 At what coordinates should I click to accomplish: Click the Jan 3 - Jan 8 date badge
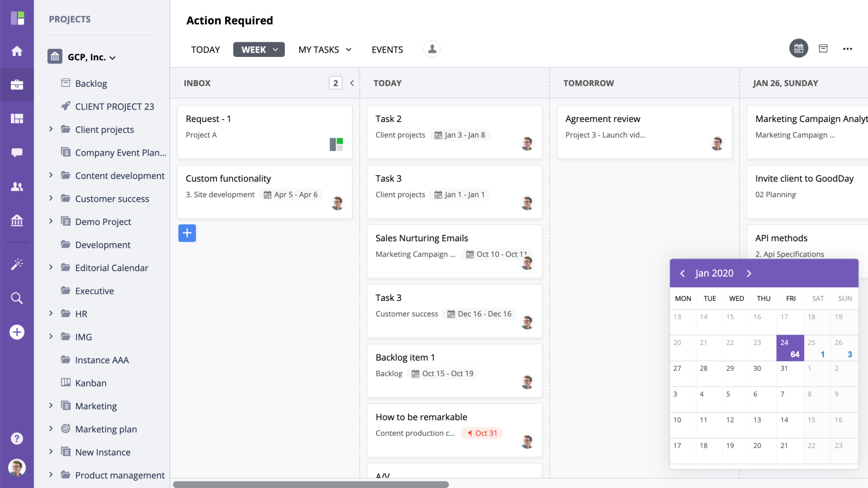click(x=460, y=135)
